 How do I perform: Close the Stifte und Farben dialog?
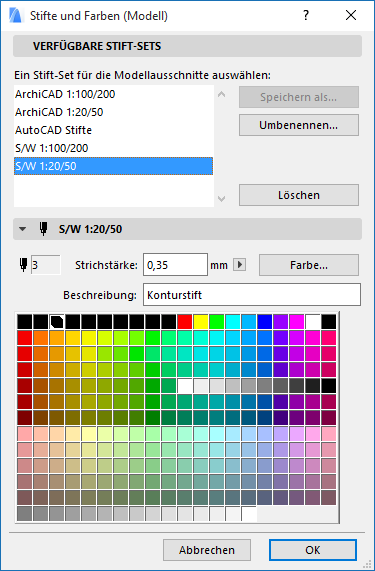pyautogui.click(x=351, y=15)
